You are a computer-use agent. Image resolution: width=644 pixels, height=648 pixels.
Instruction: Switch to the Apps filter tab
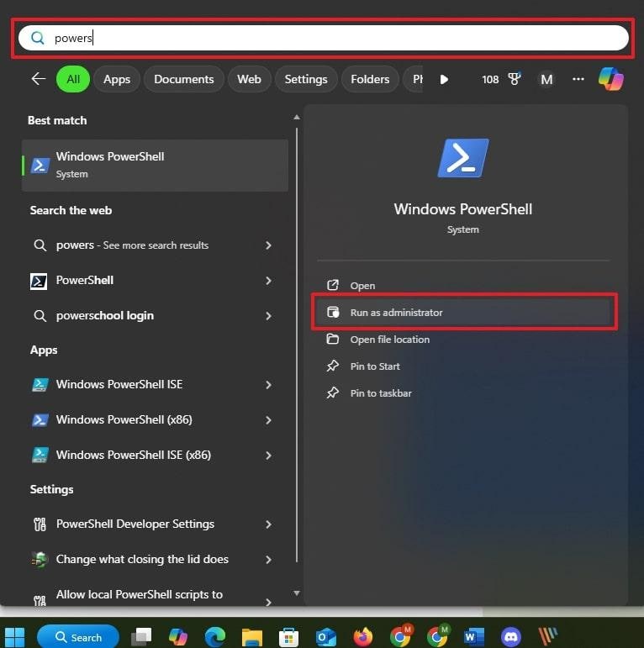click(x=117, y=79)
